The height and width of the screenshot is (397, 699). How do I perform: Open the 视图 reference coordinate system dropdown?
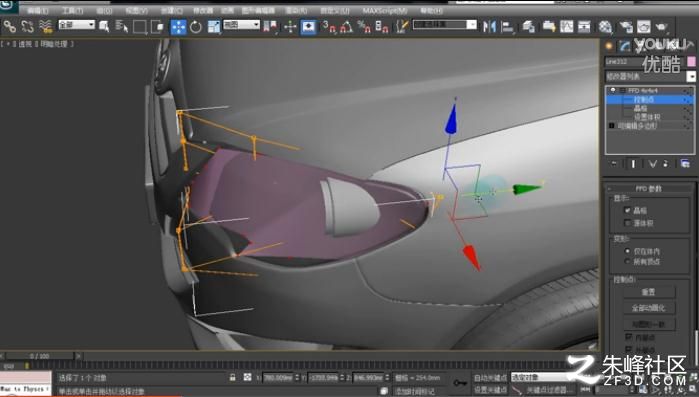pyautogui.click(x=241, y=25)
